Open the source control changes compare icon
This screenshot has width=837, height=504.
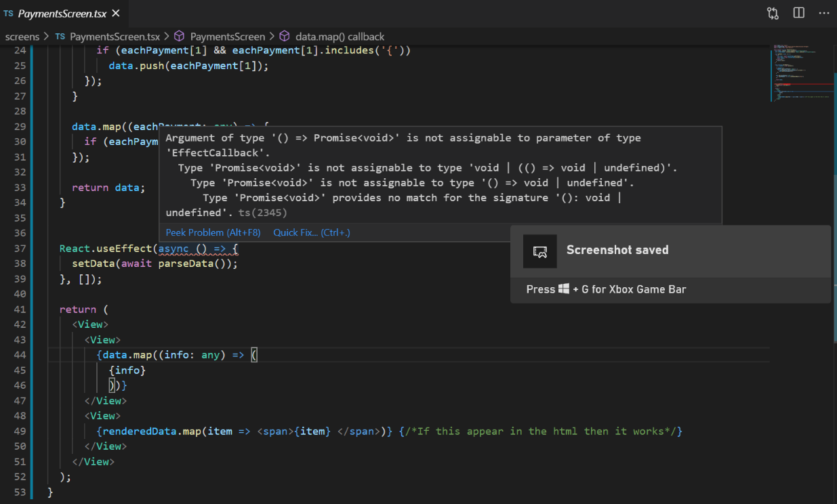pyautogui.click(x=773, y=14)
